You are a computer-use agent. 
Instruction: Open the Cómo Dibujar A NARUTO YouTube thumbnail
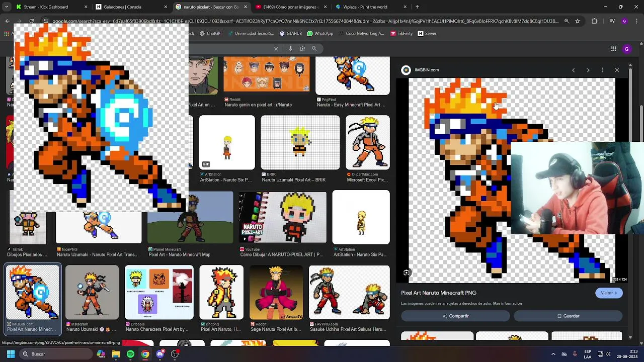tap(283, 217)
